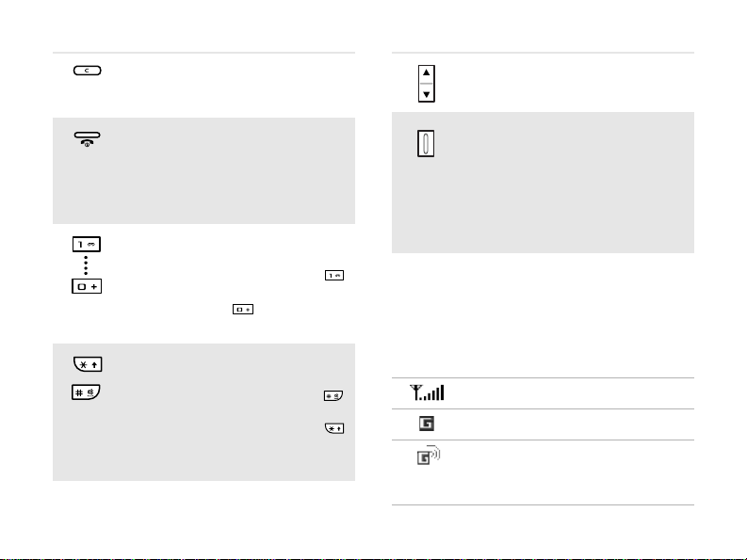747x560 pixels.
Task: Click the side key icon with vertical oval
Action: tap(426, 143)
